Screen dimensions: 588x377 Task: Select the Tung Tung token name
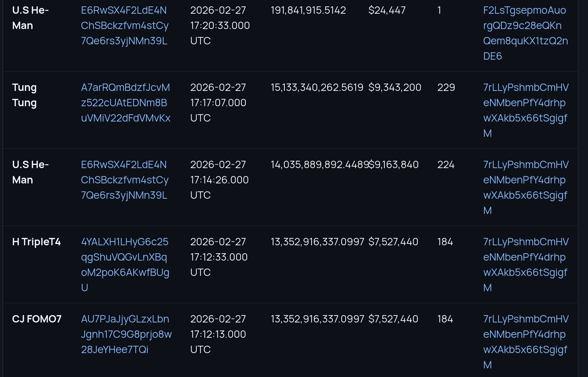[x=25, y=95]
